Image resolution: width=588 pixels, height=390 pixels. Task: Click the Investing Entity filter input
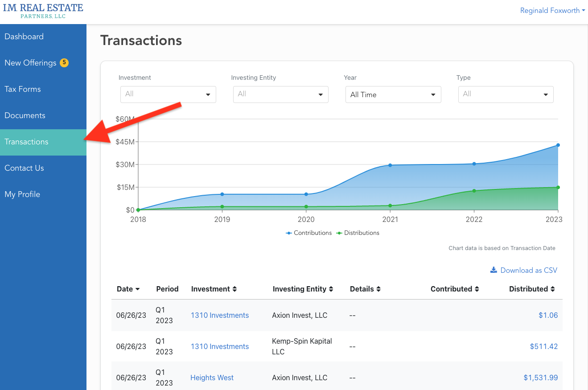[x=280, y=94]
